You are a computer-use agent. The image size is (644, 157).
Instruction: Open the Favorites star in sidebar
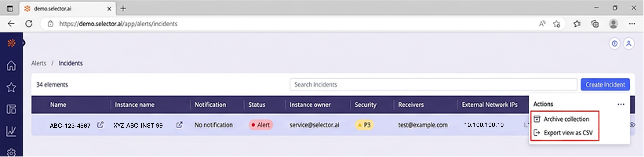(x=11, y=87)
